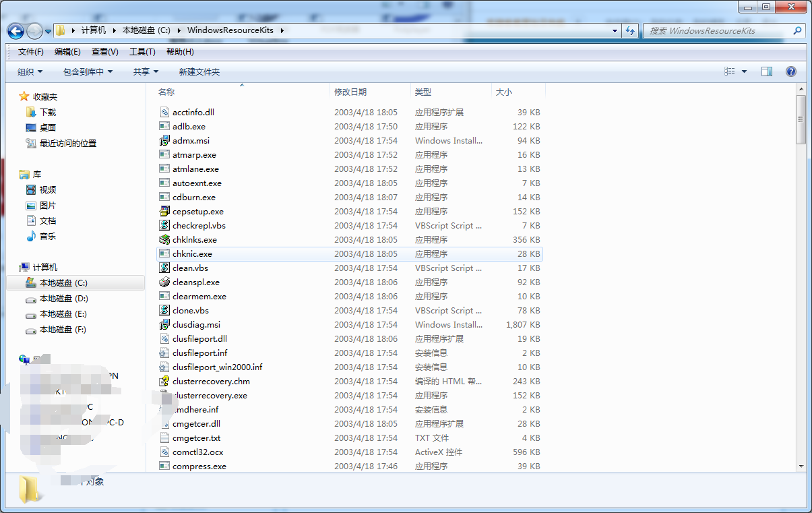Open the 编辑(E) menu

[67, 52]
